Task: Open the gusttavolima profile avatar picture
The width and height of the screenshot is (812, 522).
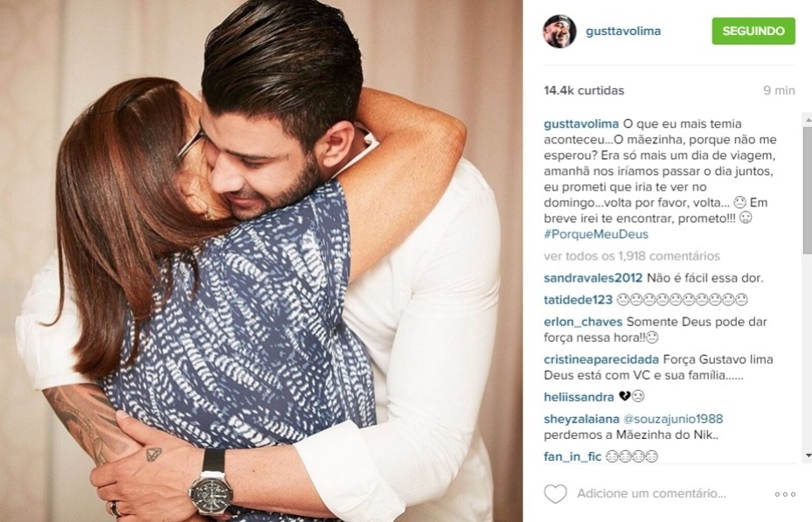Action: tap(559, 31)
